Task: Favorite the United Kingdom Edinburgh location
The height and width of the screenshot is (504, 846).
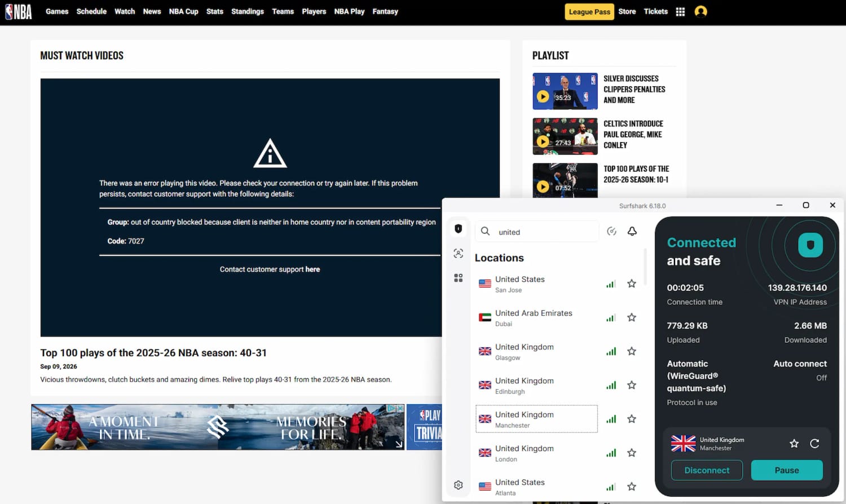Action: point(632,385)
